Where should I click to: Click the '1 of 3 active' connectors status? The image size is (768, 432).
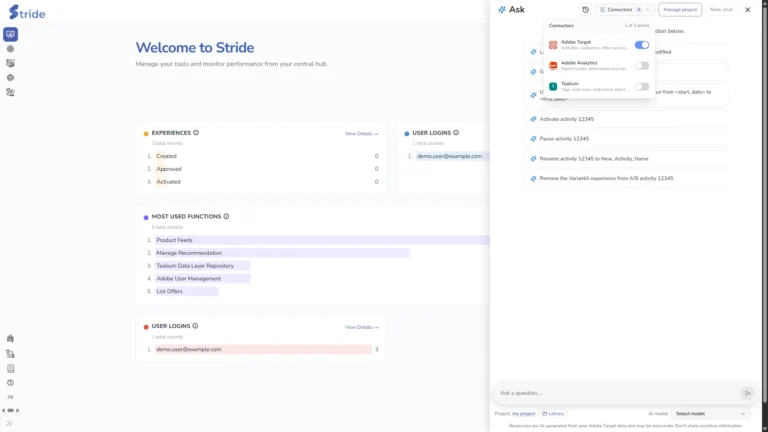coord(637,25)
